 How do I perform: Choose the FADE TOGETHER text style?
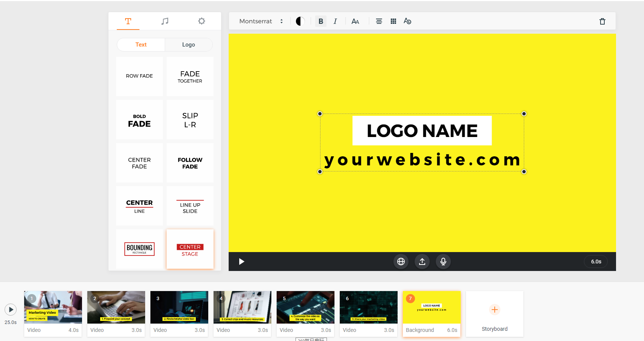190,76
